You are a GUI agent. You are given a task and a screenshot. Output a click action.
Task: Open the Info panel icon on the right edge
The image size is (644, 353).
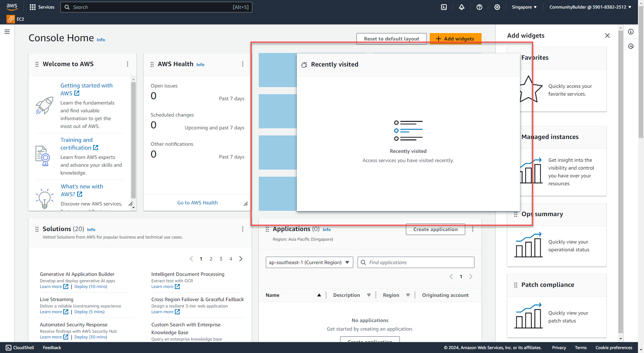click(x=631, y=32)
